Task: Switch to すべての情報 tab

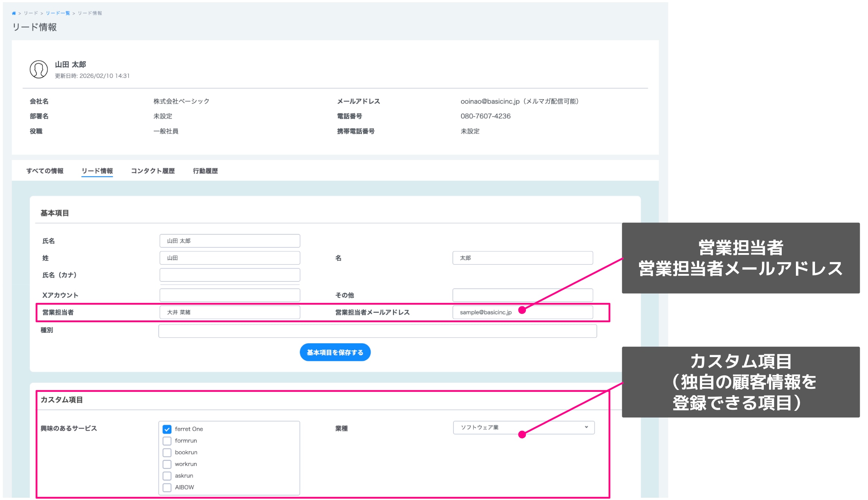Action: (45, 171)
